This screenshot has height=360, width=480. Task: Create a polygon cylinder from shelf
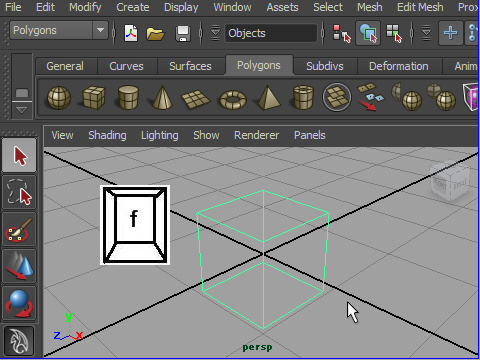tap(128, 98)
